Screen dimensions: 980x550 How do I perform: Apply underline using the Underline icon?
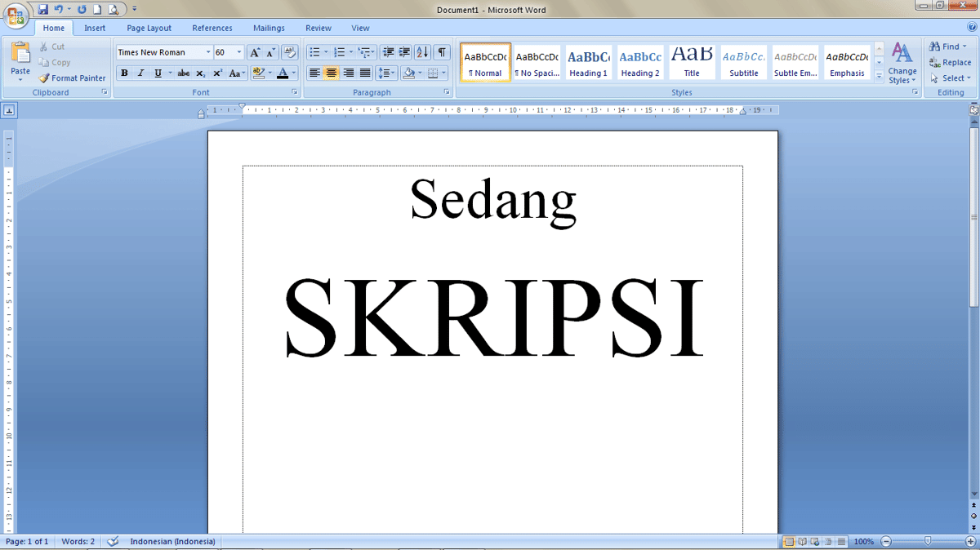[154, 73]
